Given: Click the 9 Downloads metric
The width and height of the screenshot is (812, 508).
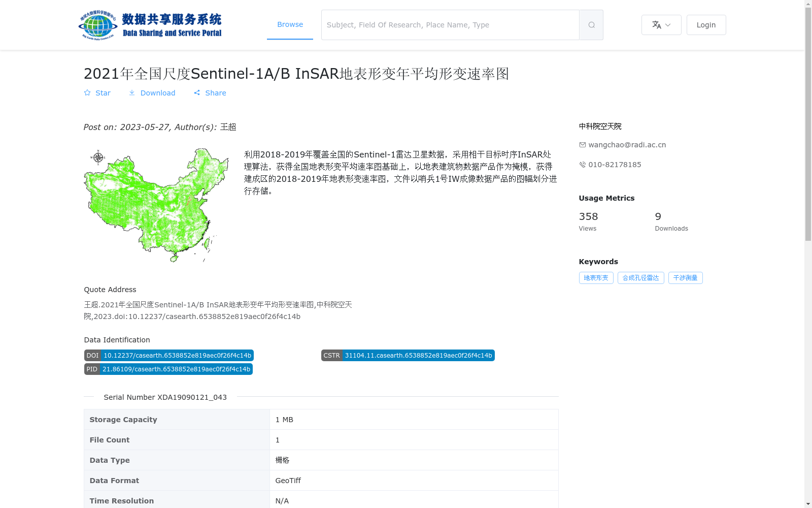Looking at the screenshot, I should pos(671,221).
